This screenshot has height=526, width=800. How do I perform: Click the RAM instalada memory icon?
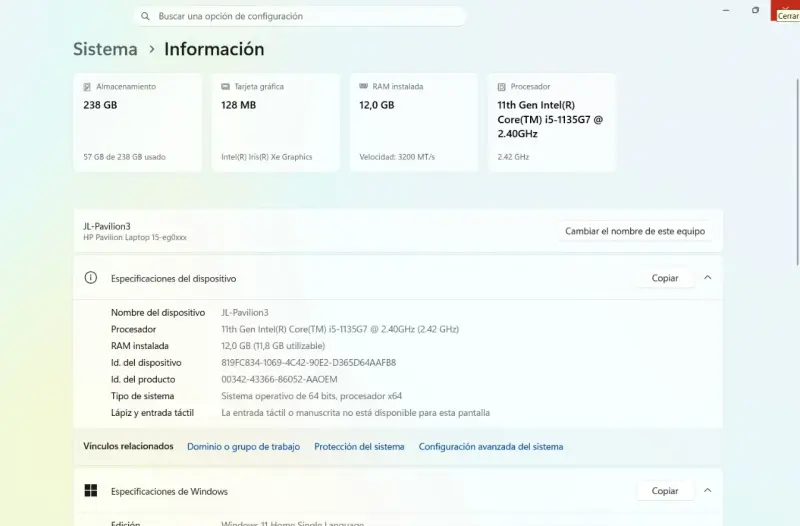coord(363,86)
